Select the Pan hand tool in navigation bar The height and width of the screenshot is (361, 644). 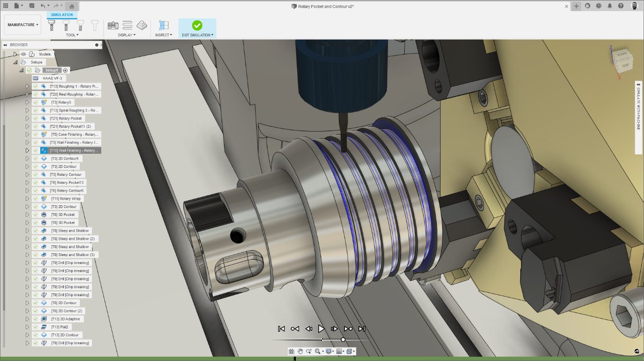click(x=300, y=351)
